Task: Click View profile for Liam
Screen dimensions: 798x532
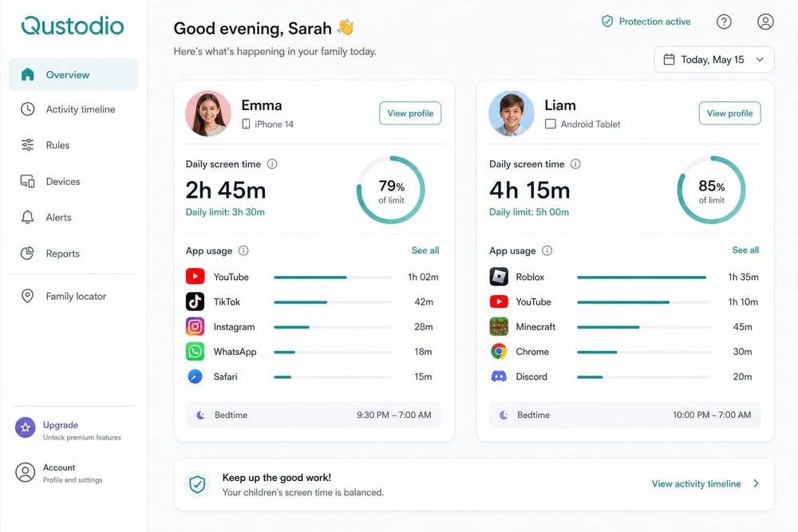Action: 730,113
